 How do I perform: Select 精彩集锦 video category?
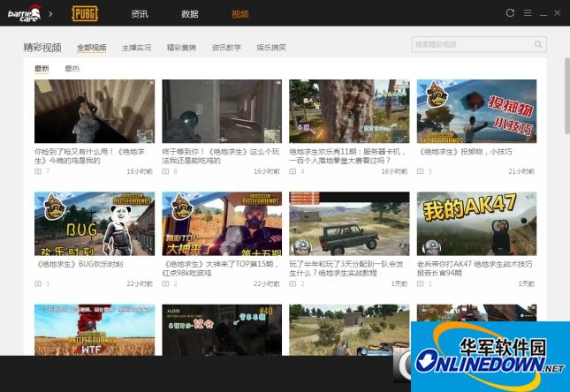(181, 47)
